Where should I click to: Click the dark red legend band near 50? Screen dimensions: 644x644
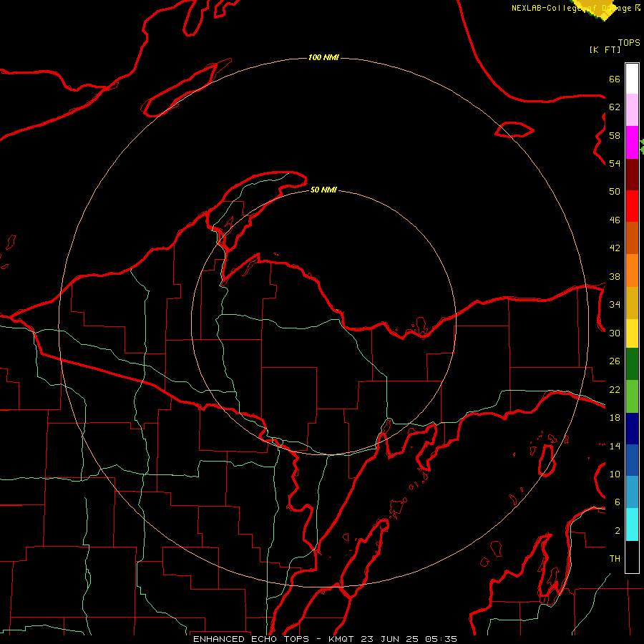[x=632, y=175]
